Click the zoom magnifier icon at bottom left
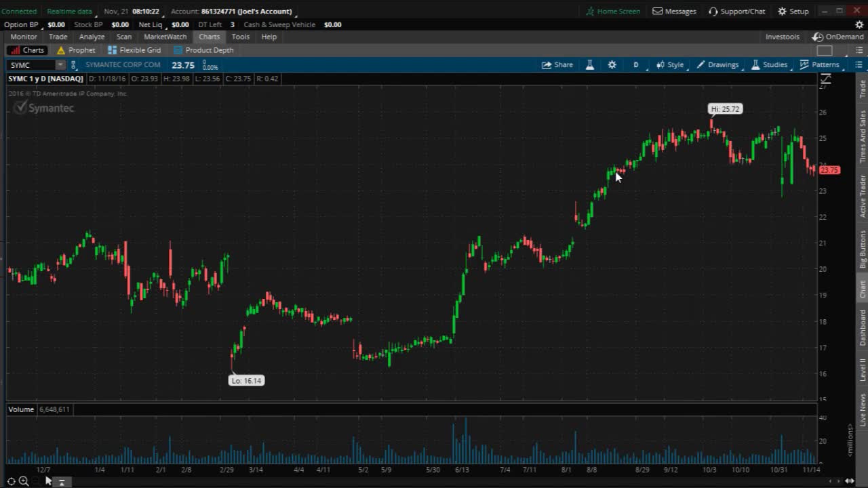 pyautogui.click(x=24, y=481)
